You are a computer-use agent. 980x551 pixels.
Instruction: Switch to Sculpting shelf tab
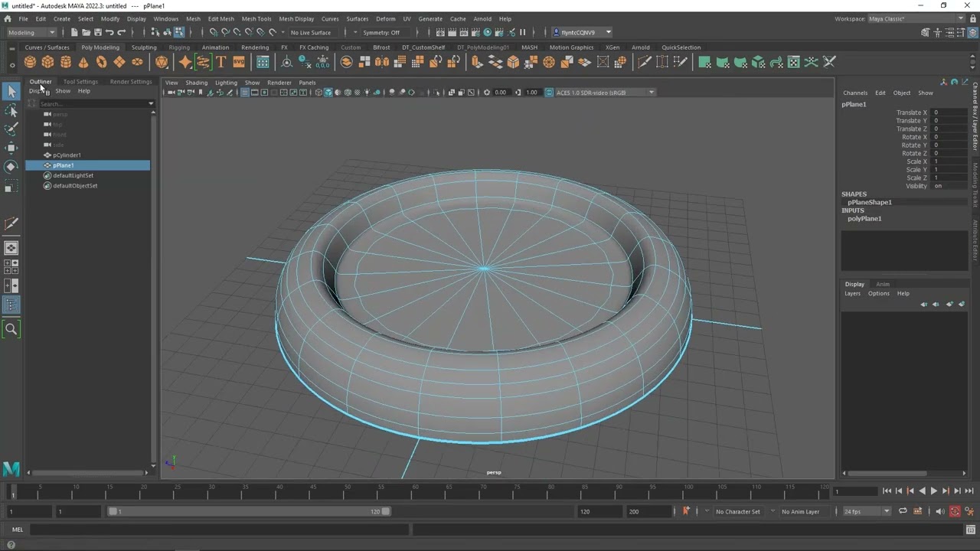coord(144,47)
